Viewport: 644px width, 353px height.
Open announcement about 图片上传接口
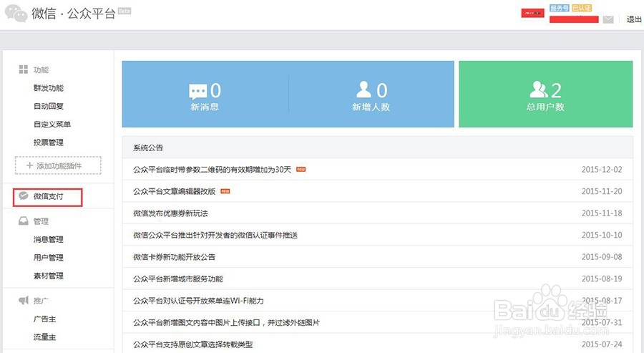pyautogui.click(x=226, y=323)
